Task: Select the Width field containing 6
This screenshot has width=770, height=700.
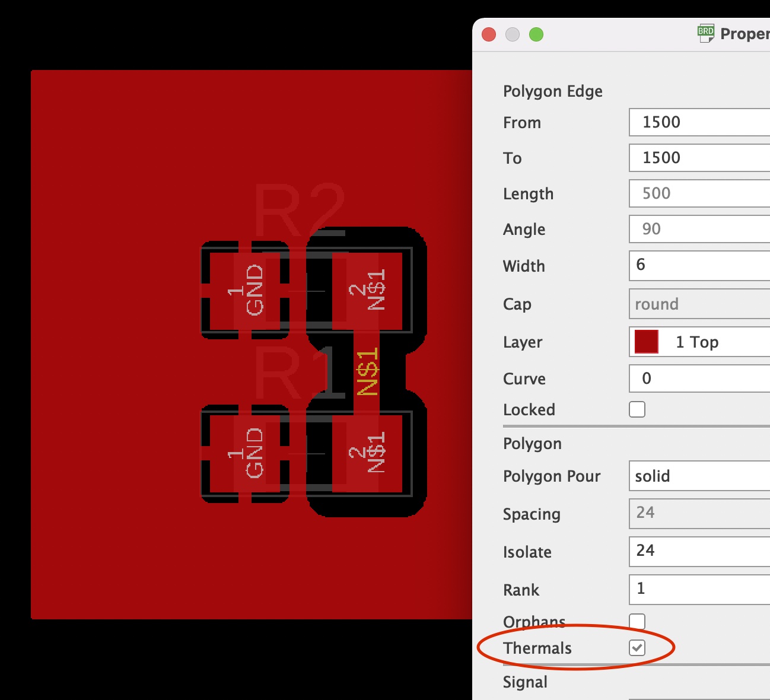Action: tap(699, 265)
